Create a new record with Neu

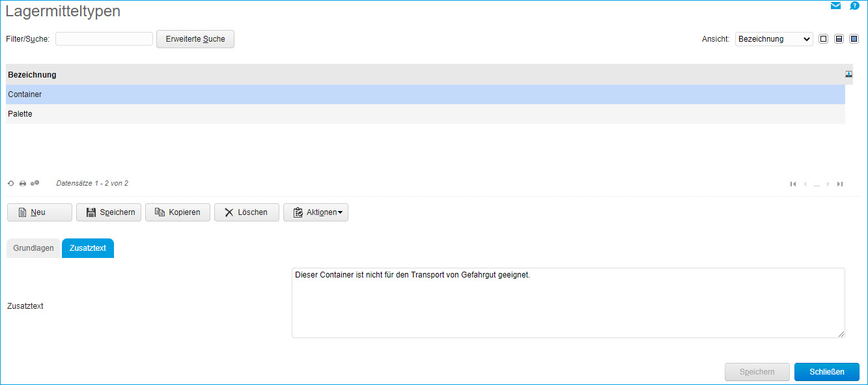(x=40, y=212)
